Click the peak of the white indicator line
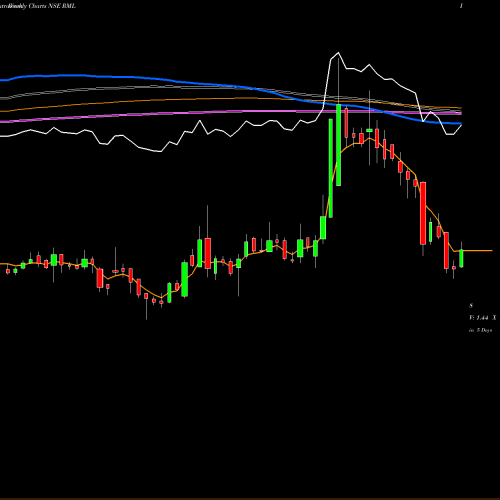 click(x=338, y=53)
